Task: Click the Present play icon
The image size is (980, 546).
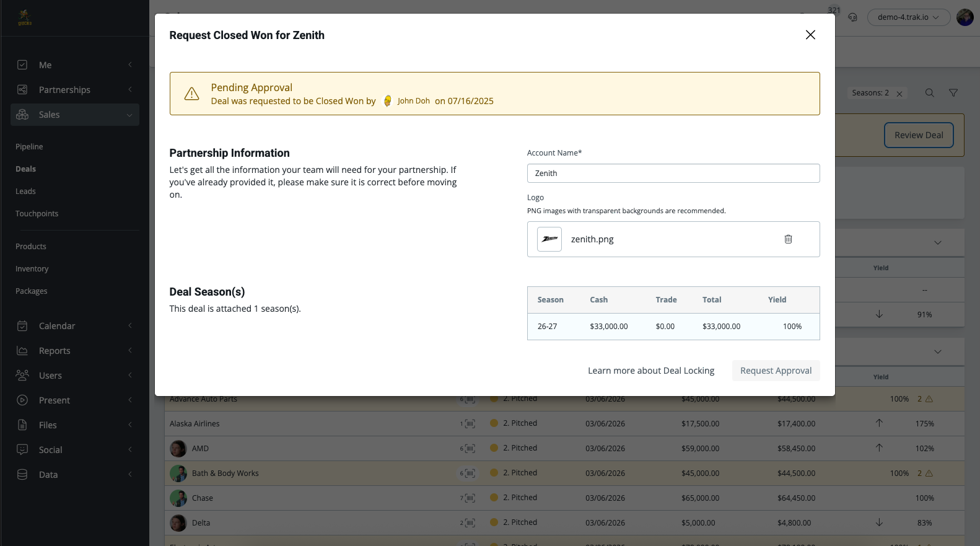Action: coord(22,400)
